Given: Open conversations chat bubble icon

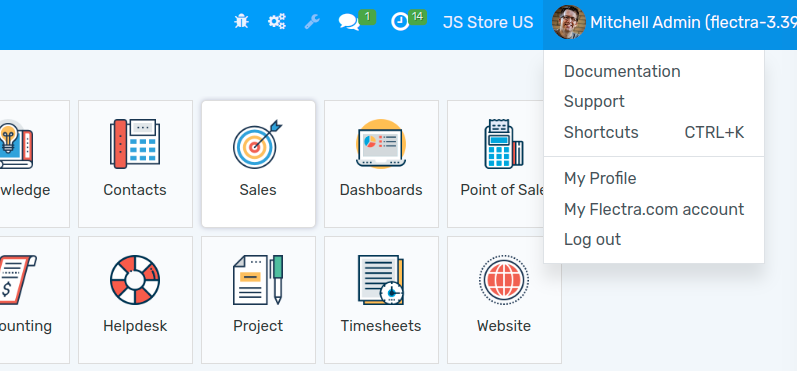Looking at the screenshot, I should point(349,22).
